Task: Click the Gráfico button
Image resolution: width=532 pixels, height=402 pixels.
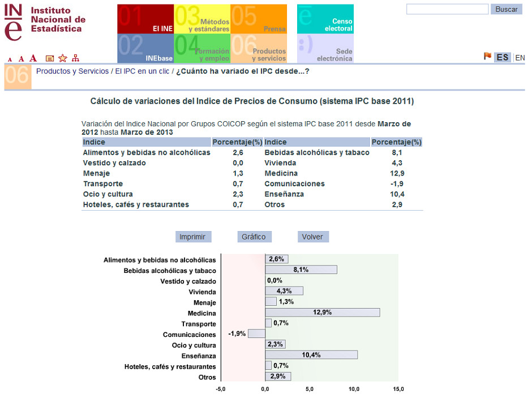Action: [255, 237]
